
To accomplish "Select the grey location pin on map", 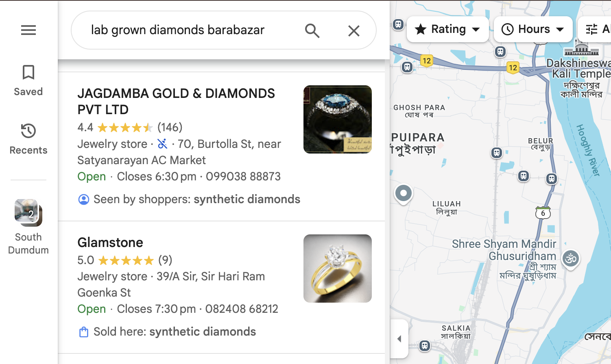I will [404, 193].
